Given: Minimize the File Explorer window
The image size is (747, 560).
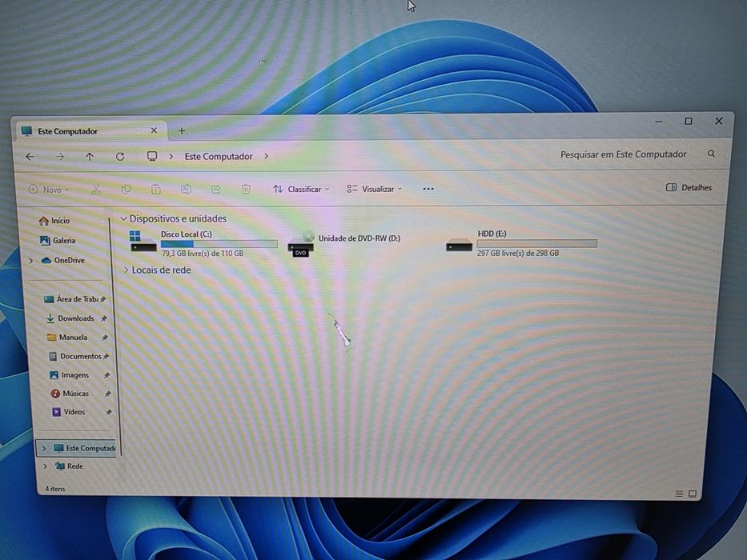Looking at the screenshot, I should point(658,122).
